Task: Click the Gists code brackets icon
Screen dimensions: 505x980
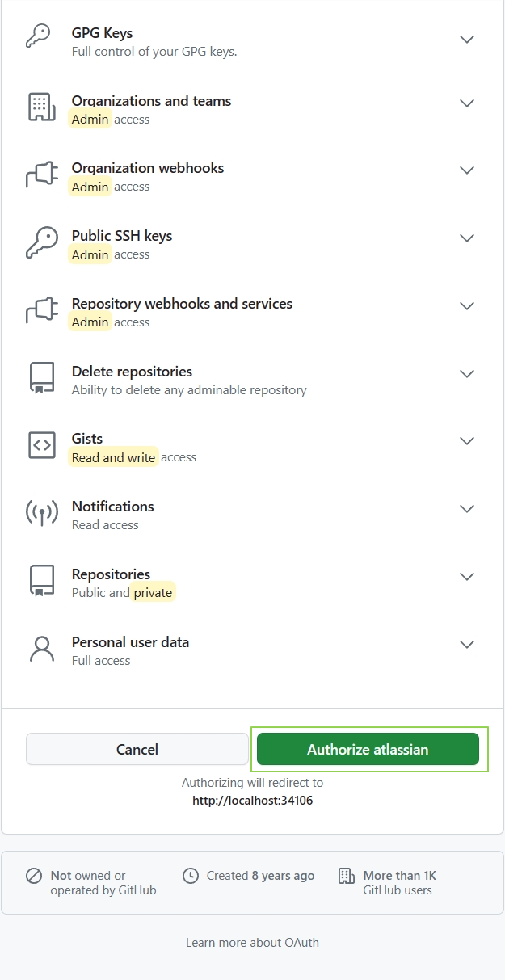Action: [41, 446]
